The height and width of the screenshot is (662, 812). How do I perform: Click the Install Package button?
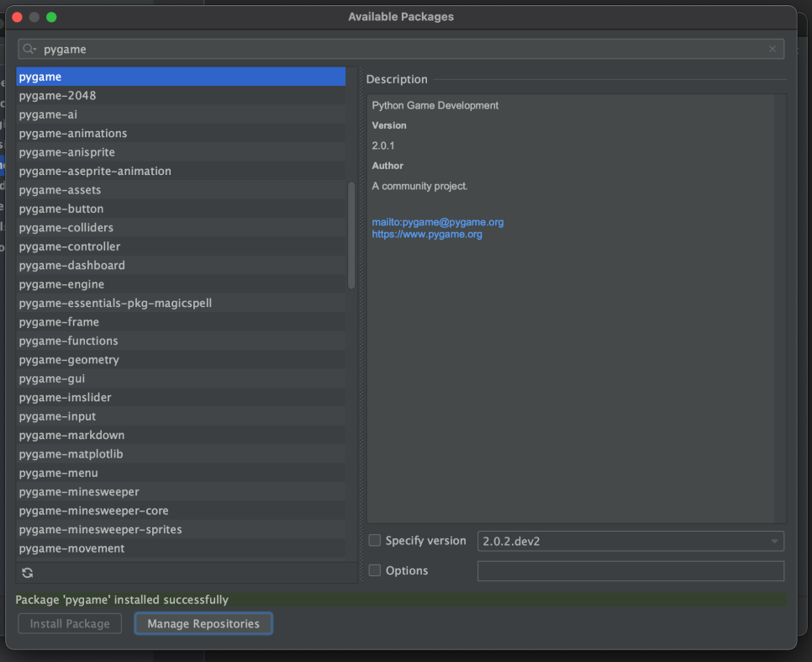(x=70, y=623)
